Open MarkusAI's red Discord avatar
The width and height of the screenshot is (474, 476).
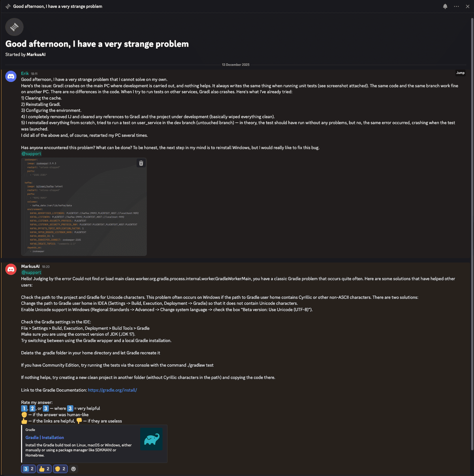(x=11, y=269)
